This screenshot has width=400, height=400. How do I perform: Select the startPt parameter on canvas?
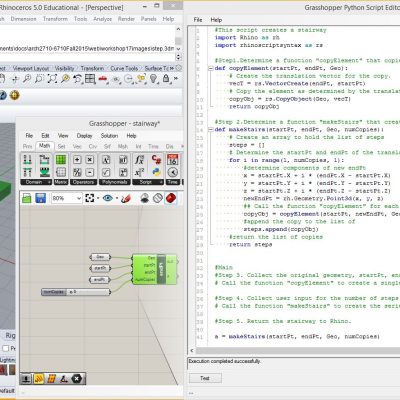(100, 268)
